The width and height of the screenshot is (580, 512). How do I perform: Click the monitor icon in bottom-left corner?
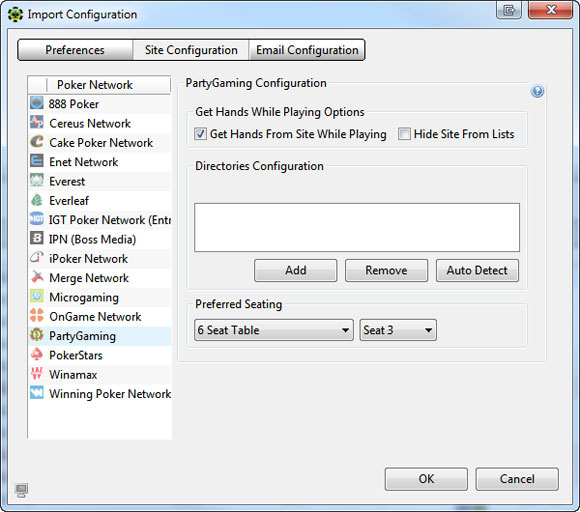(21, 490)
